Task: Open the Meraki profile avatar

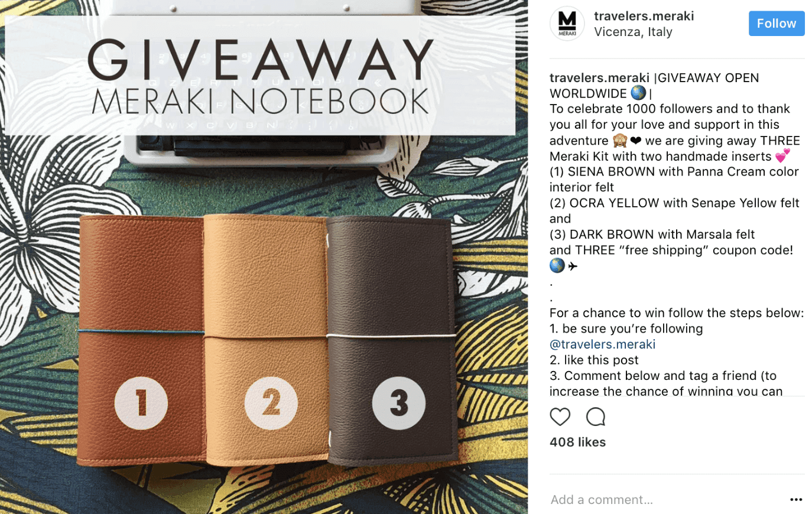Action: click(x=567, y=24)
